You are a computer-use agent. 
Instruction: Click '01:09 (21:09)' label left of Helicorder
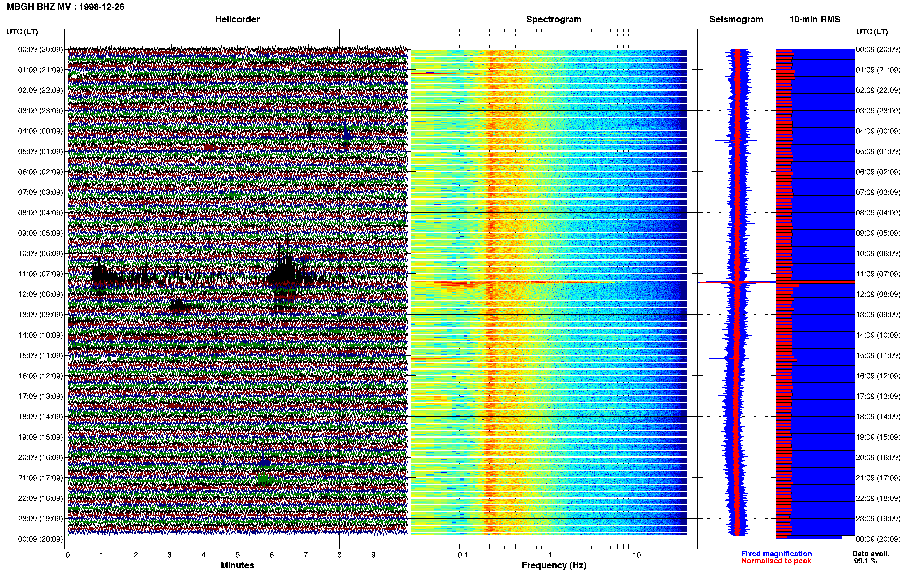pos(41,70)
